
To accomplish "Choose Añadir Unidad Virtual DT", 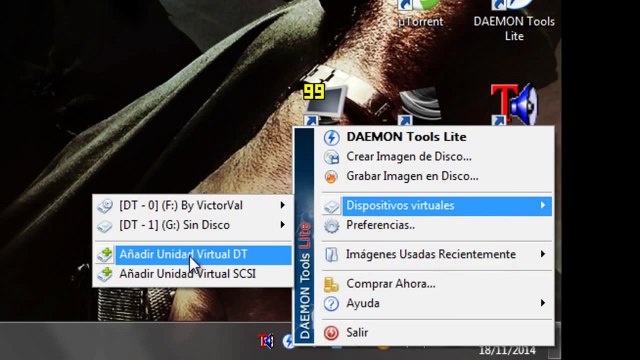I will [x=193, y=255].
